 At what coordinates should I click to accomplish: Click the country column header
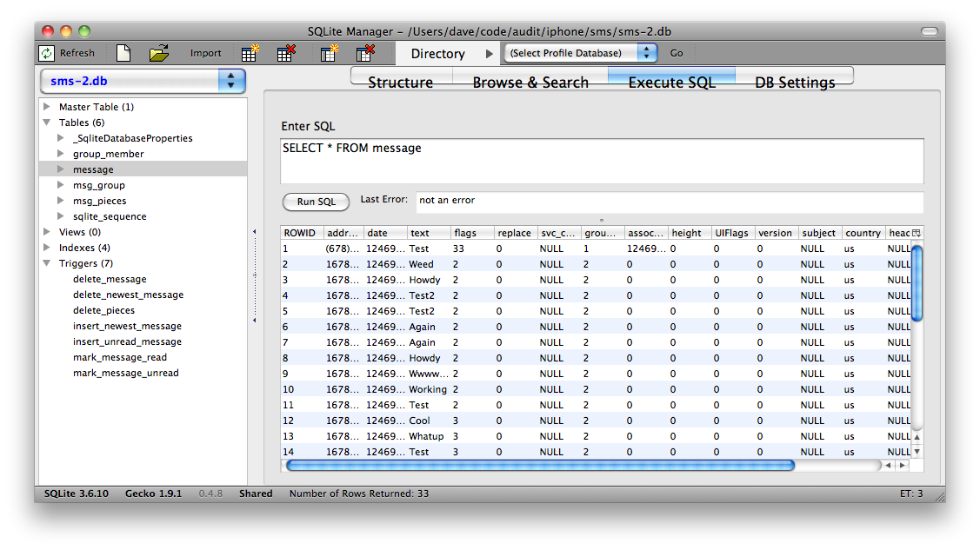point(863,233)
